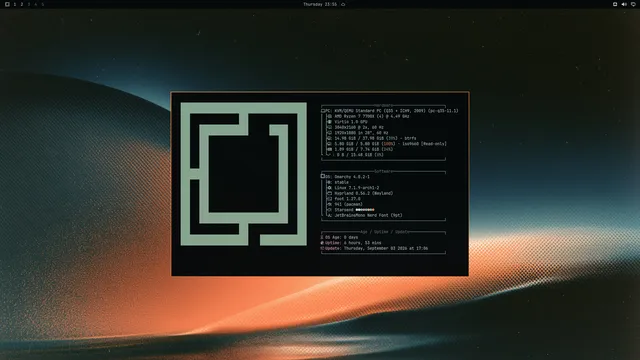The image size is (640, 360).
Task: Click the display icon beside 3840x2160
Action: (x=330, y=127)
